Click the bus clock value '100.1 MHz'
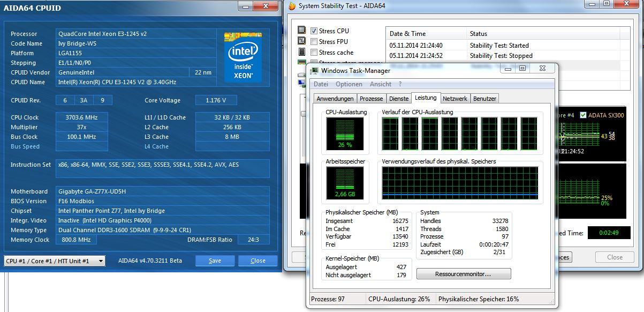This screenshot has width=644, height=312. (82, 137)
